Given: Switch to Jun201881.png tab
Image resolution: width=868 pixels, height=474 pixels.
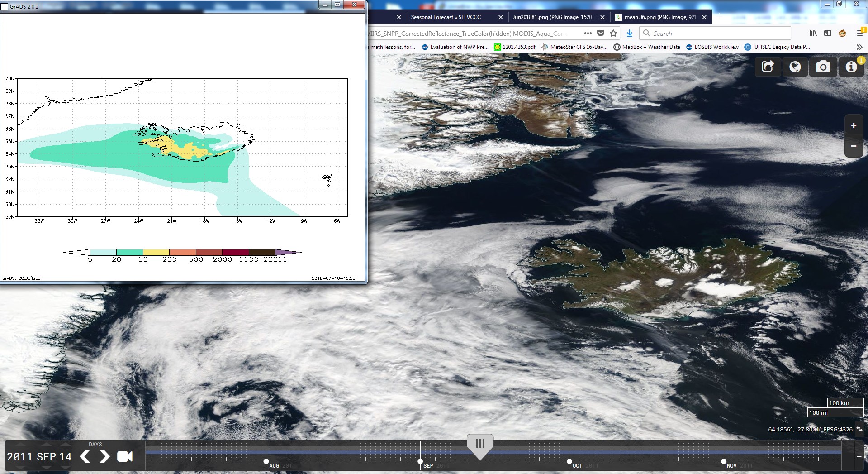Looking at the screenshot, I should [552, 17].
